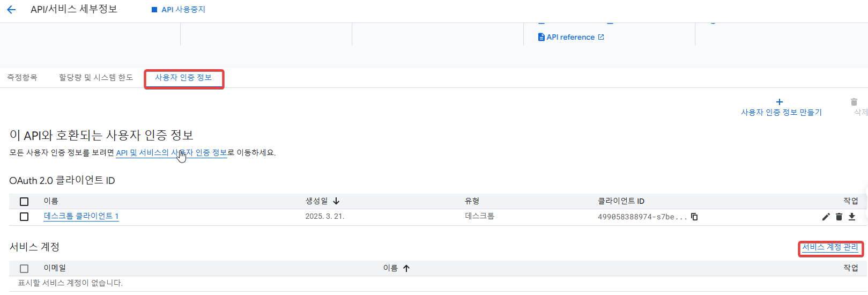Click the API 사용중지 button label

click(183, 10)
